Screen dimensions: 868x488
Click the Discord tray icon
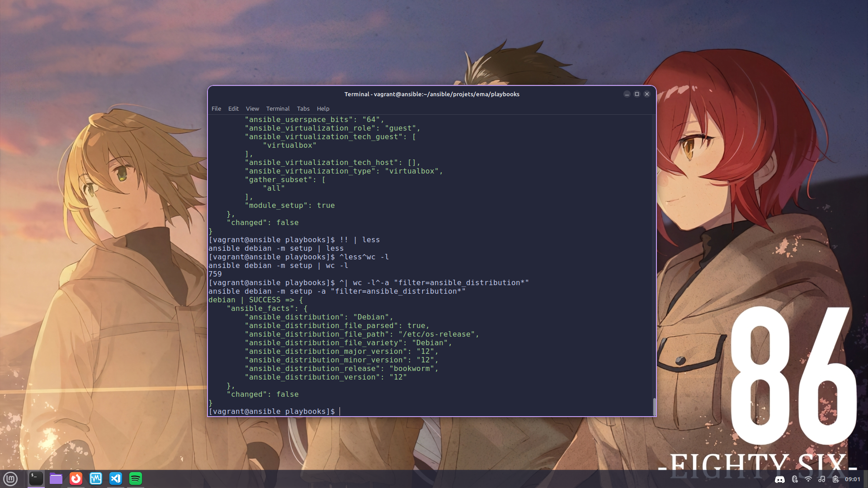(780, 479)
